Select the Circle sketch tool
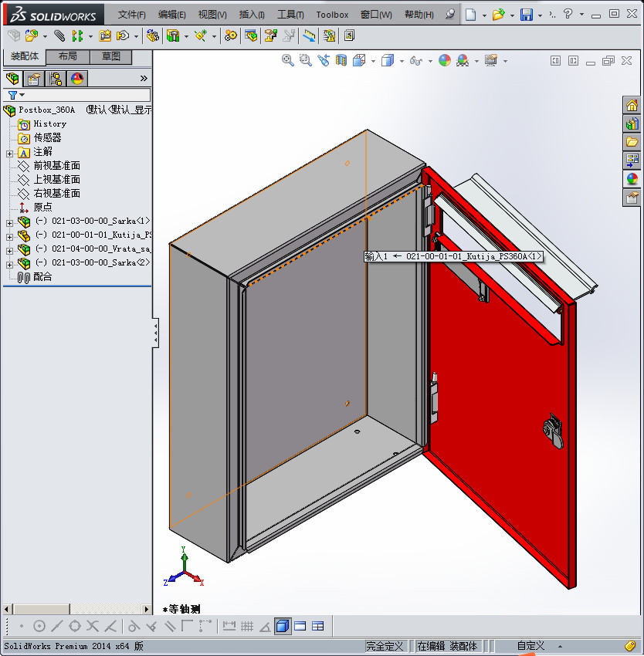 coord(38,626)
